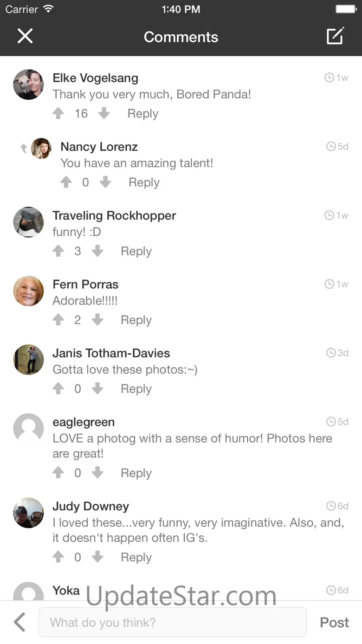This screenshot has width=362, height=644.
Task: Go back using the bottom-left chevron
Action: coord(19,622)
